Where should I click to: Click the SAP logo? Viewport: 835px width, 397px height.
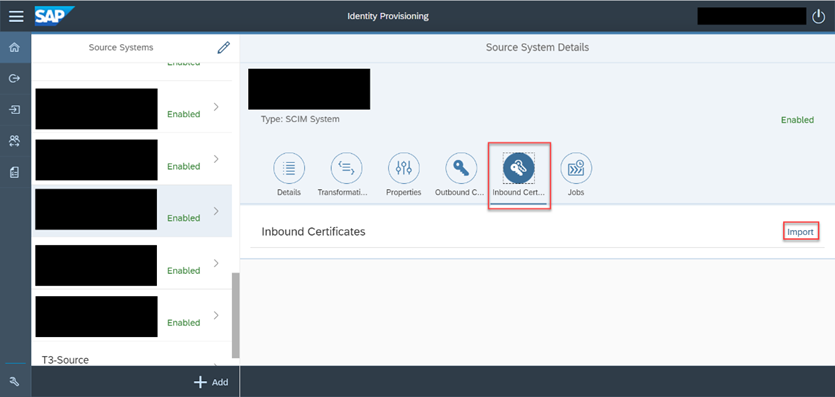(54, 16)
